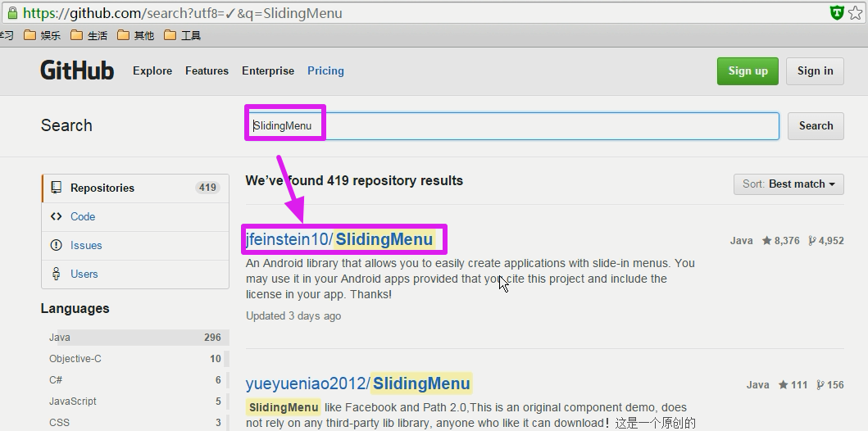Open Enterprise in the GitHub header
Image resolution: width=868 pixels, height=431 pixels.
click(268, 70)
